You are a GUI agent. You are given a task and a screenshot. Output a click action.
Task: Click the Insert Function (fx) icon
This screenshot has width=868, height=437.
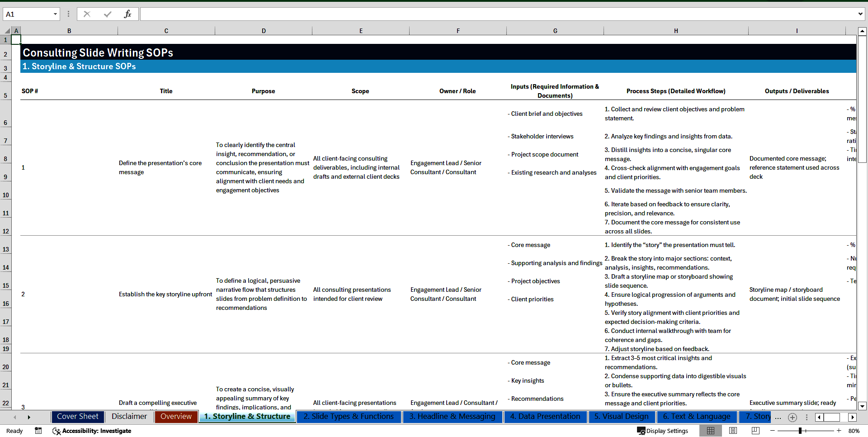pyautogui.click(x=128, y=14)
